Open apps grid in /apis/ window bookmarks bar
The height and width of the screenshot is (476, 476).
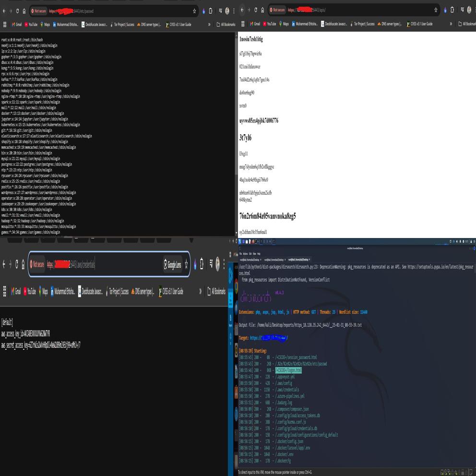pos(242,24)
